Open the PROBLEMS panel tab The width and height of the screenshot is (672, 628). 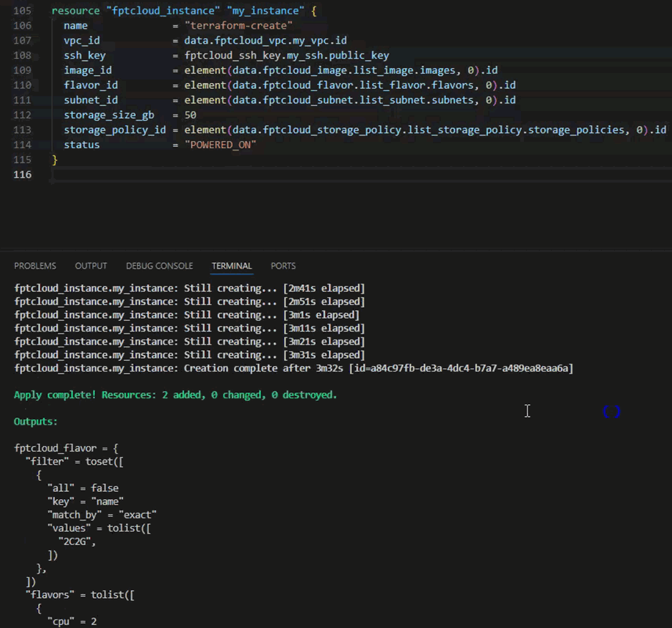pyautogui.click(x=35, y=266)
